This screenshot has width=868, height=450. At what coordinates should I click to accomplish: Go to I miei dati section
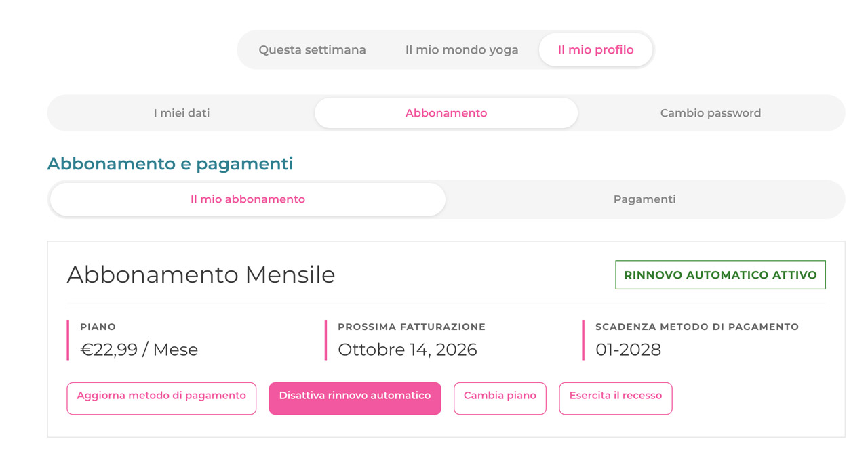click(x=182, y=113)
